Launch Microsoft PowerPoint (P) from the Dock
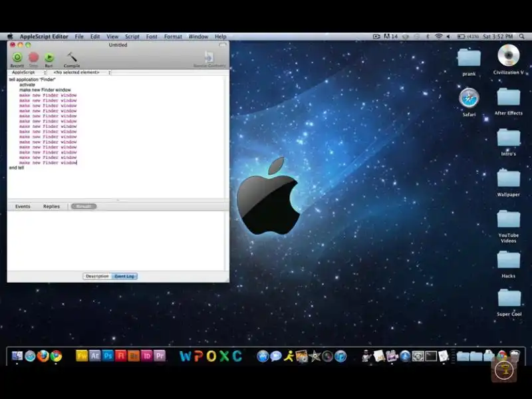 pos(198,356)
